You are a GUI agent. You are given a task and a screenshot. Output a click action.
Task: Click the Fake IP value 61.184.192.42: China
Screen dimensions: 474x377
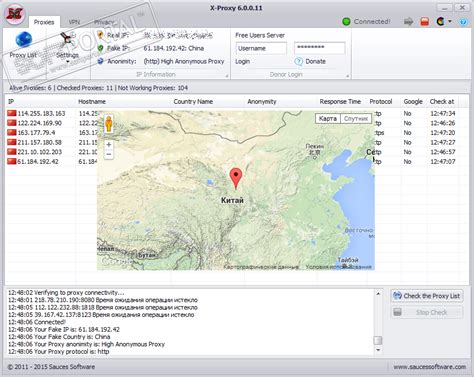point(174,48)
